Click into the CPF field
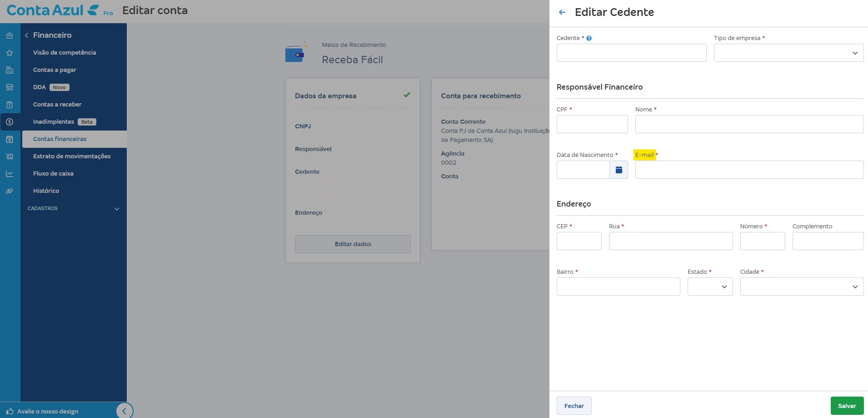Viewport: 868px width, 418px height. 592,124
